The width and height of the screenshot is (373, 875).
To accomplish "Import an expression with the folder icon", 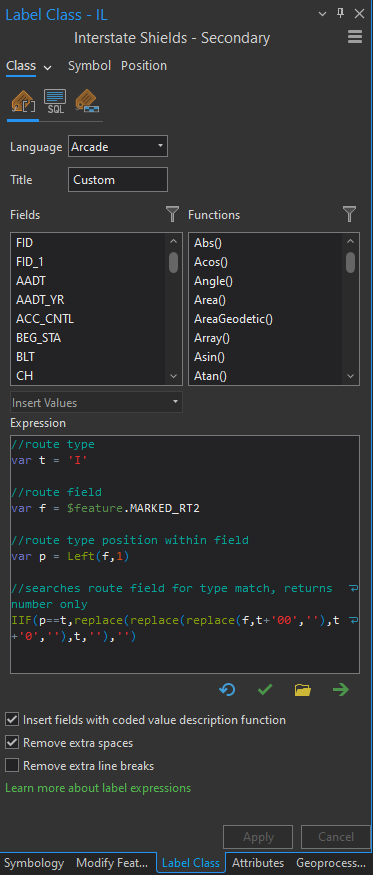I will [303, 690].
